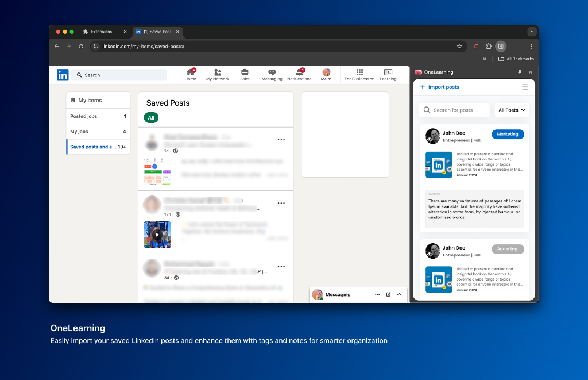Viewport: 588px width, 380px height.
Task: Click the Messaging overlay title
Action: [x=338, y=295]
